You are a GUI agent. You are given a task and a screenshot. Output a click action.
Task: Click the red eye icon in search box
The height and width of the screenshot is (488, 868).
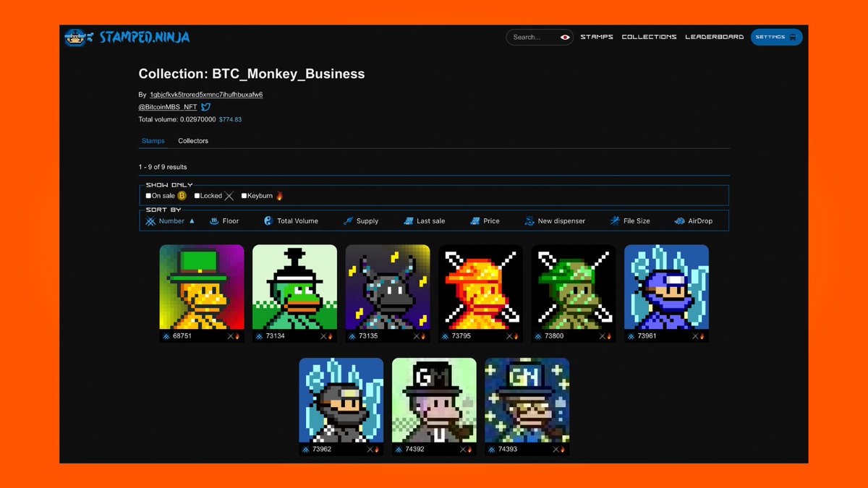click(x=565, y=37)
